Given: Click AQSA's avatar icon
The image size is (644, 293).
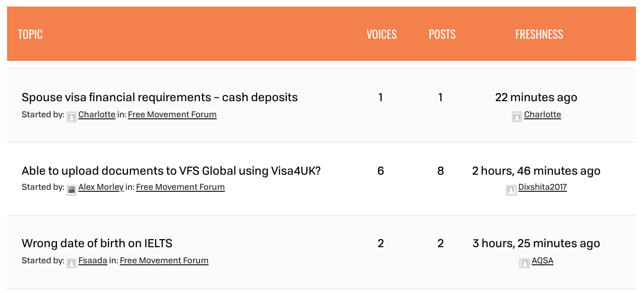Looking at the screenshot, I should (x=525, y=263).
